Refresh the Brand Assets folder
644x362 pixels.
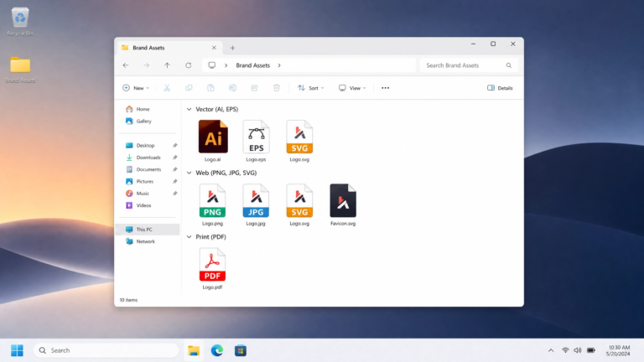(188, 65)
